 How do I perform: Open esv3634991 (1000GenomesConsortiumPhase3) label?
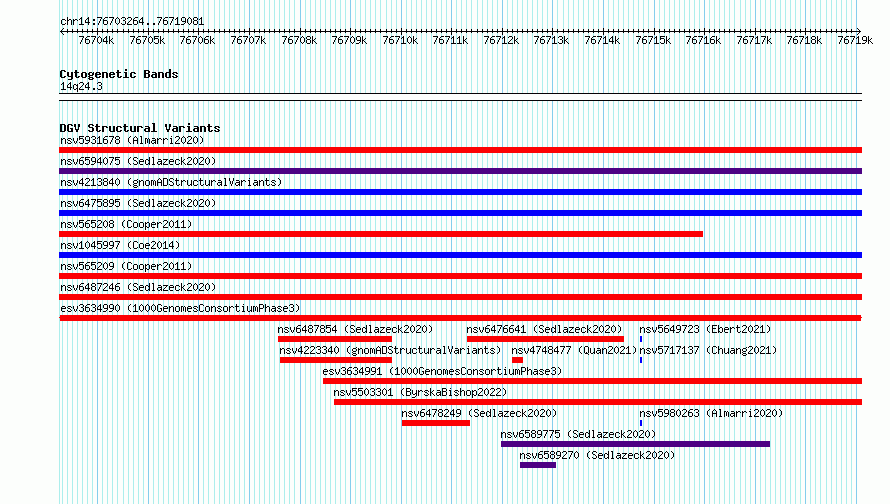point(442,371)
